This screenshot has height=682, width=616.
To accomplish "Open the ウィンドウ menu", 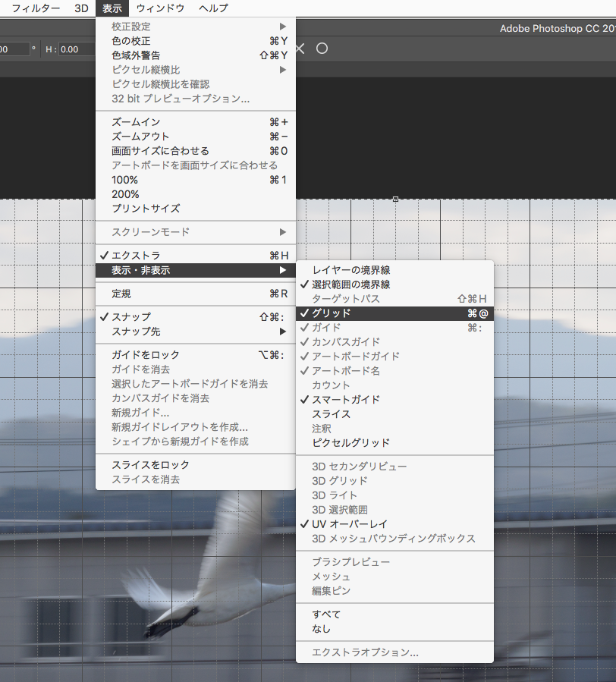I will pos(160,8).
